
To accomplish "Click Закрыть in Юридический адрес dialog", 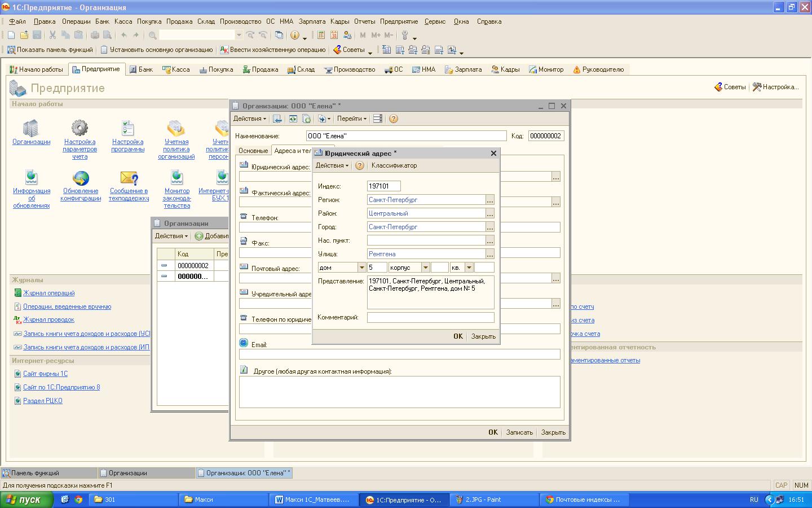I will 483,336.
